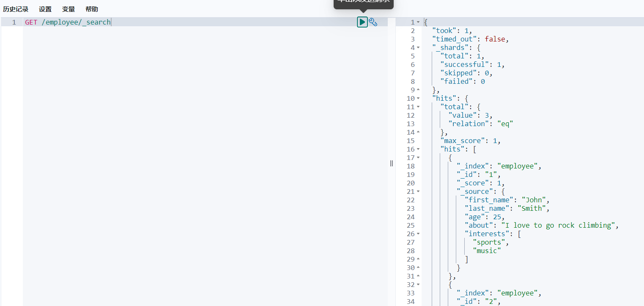Click the "successful": 1 line
The height and width of the screenshot is (306, 644).
point(473,64)
